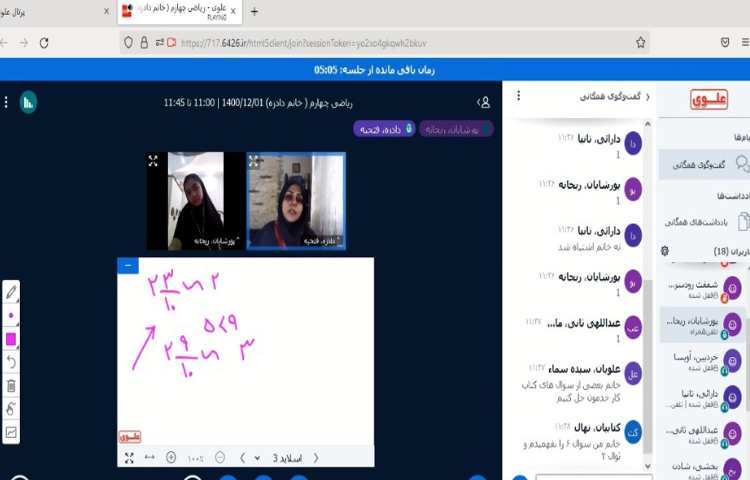750x480 pixels.
Task: Select user خردبین، آویسا in users list
Action: click(704, 361)
